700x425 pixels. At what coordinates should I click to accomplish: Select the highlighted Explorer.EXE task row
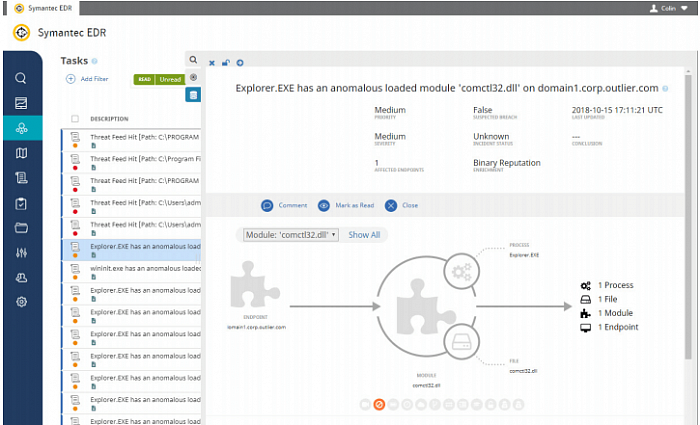pos(131,250)
